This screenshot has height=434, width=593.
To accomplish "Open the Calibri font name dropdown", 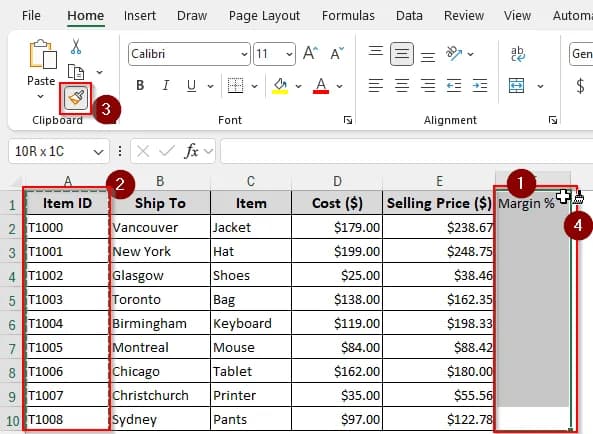I will tap(244, 54).
